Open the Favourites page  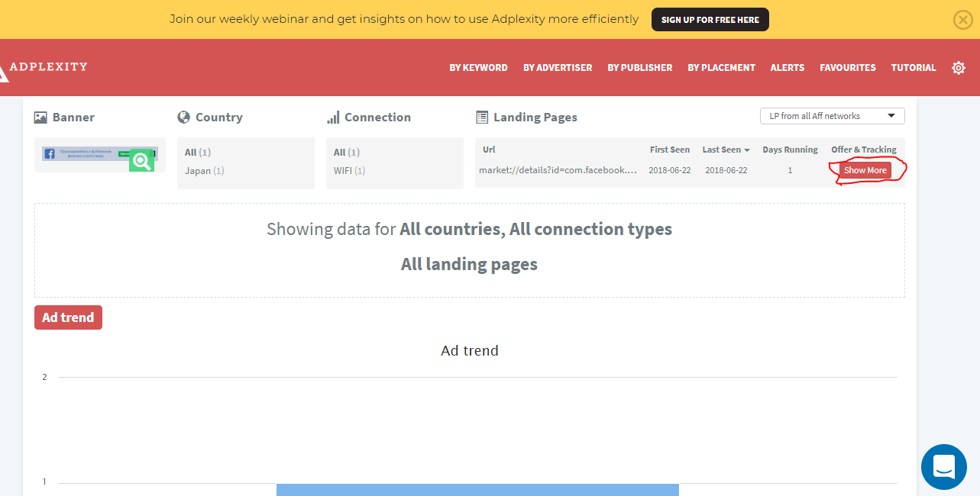pyautogui.click(x=847, y=68)
